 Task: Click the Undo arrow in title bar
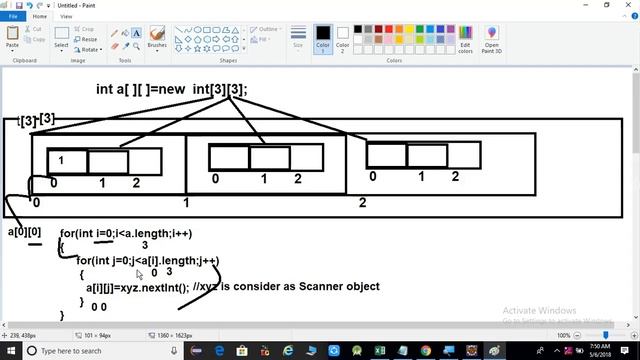29,5
